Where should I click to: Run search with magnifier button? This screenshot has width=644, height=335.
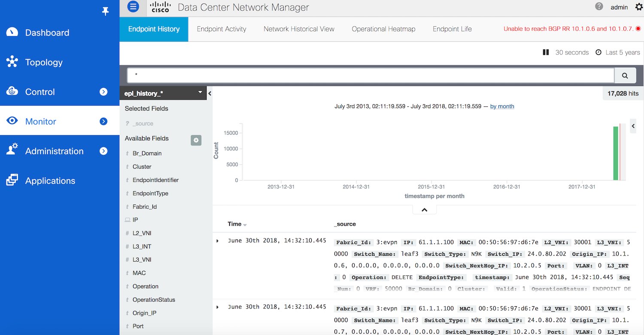(x=625, y=75)
